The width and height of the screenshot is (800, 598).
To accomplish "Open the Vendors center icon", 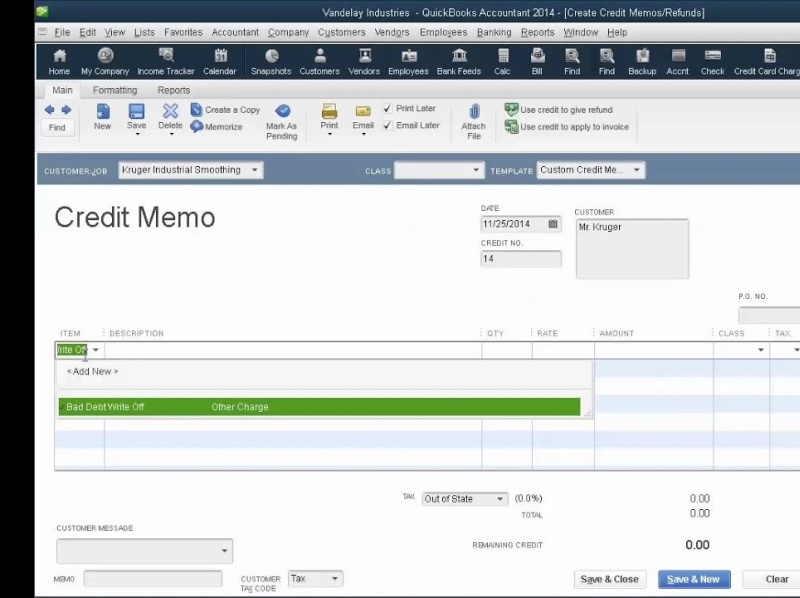I will 364,62.
